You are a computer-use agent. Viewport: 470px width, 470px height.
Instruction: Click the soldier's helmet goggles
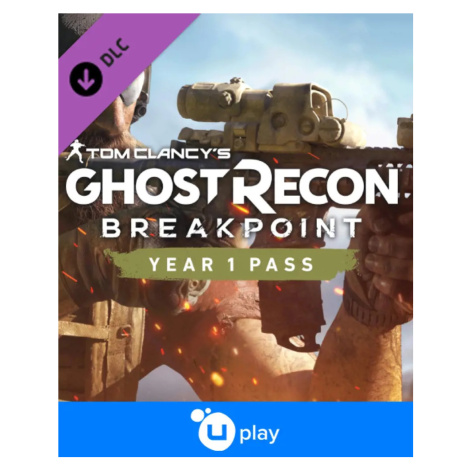(x=135, y=90)
